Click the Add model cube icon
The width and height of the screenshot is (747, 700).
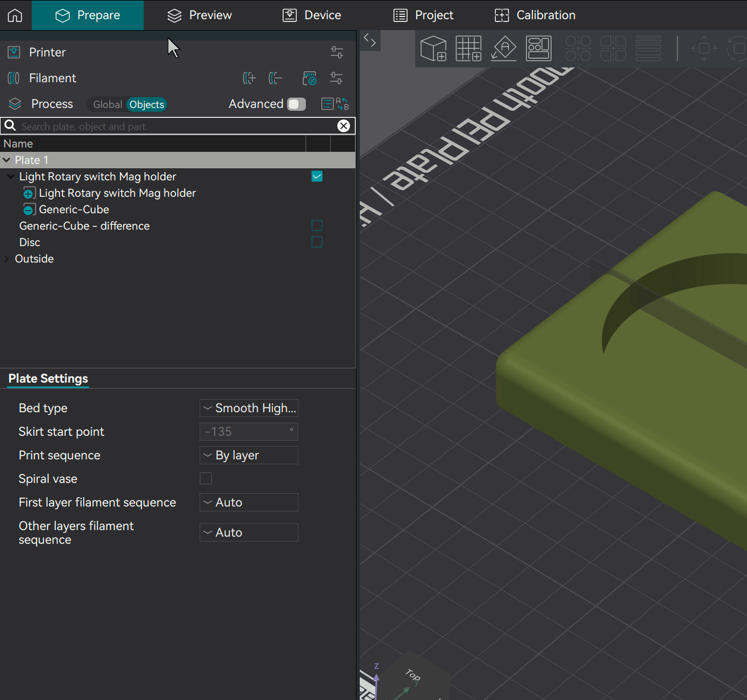point(433,48)
